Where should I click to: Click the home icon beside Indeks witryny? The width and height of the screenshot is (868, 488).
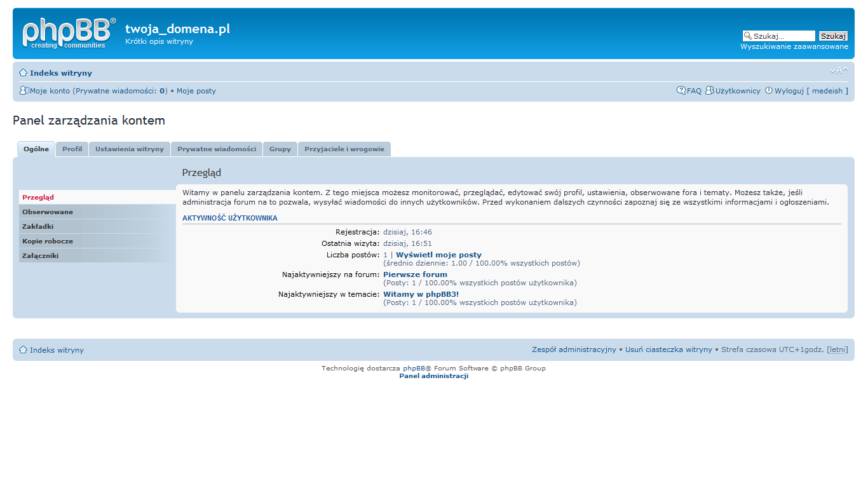(23, 72)
